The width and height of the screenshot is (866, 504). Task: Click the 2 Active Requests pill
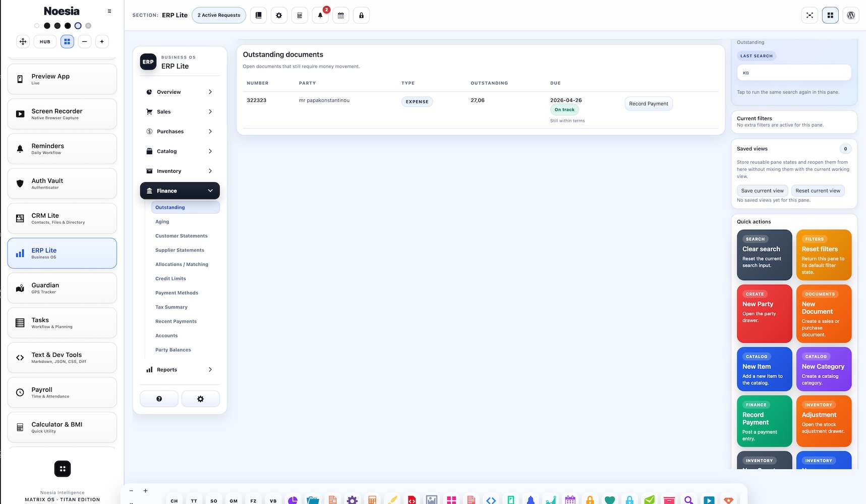point(219,15)
